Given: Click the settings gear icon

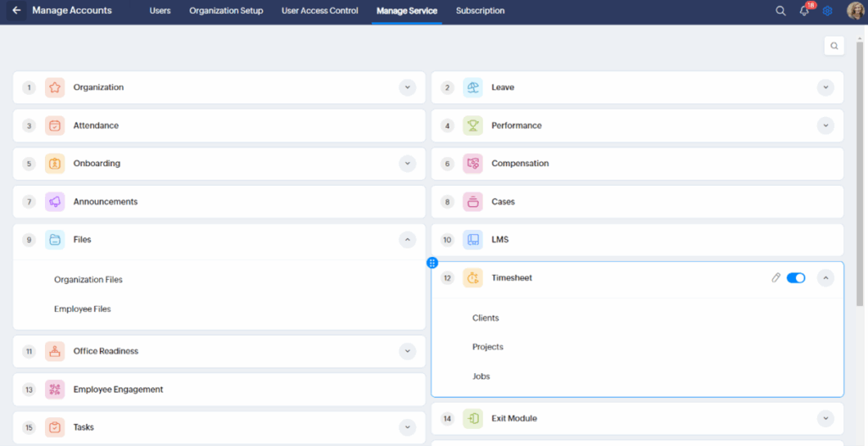Looking at the screenshot, I should (x=828, y=11).
